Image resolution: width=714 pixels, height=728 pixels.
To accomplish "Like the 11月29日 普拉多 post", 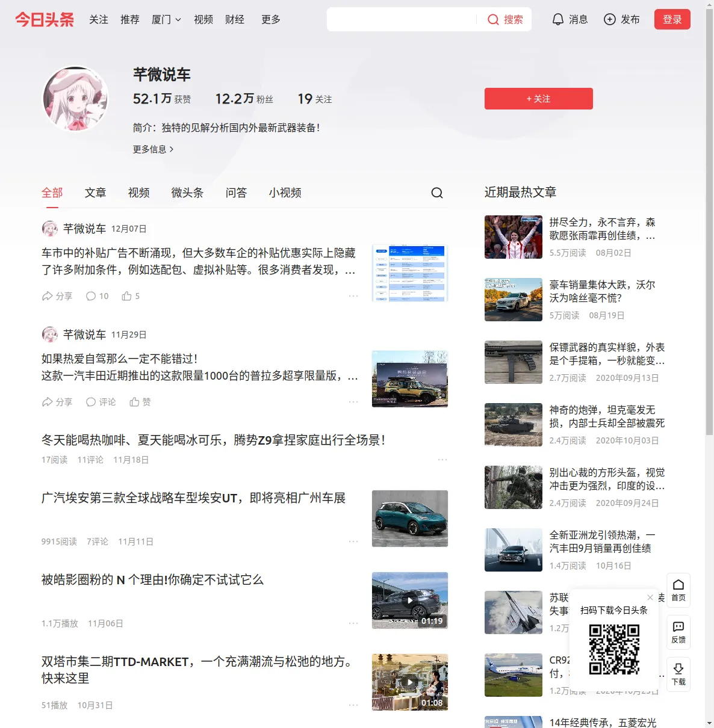I will click(x=140, y=402).
